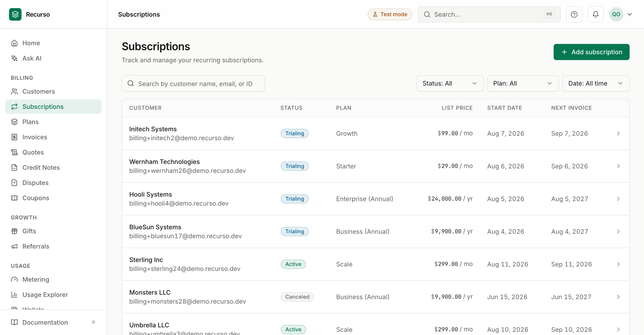Click the QO user avatar
The height and width of the screenshot is (335, 644).
tap(616, 14)
